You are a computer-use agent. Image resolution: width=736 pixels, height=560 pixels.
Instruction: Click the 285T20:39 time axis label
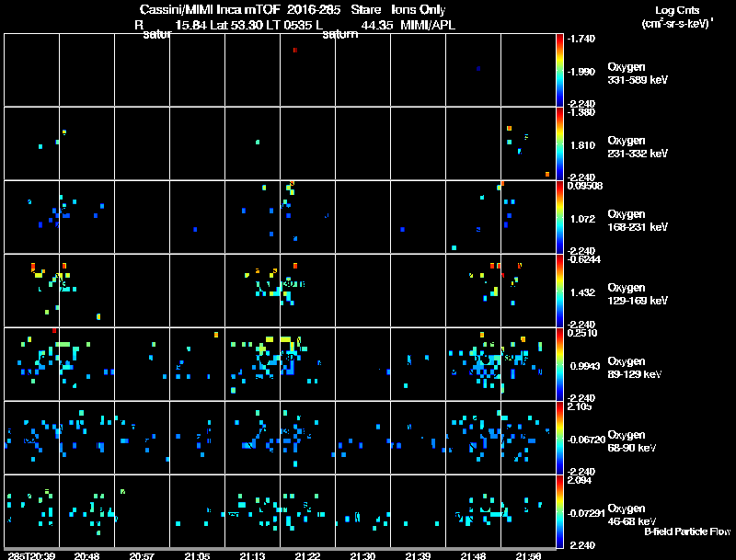31,555
